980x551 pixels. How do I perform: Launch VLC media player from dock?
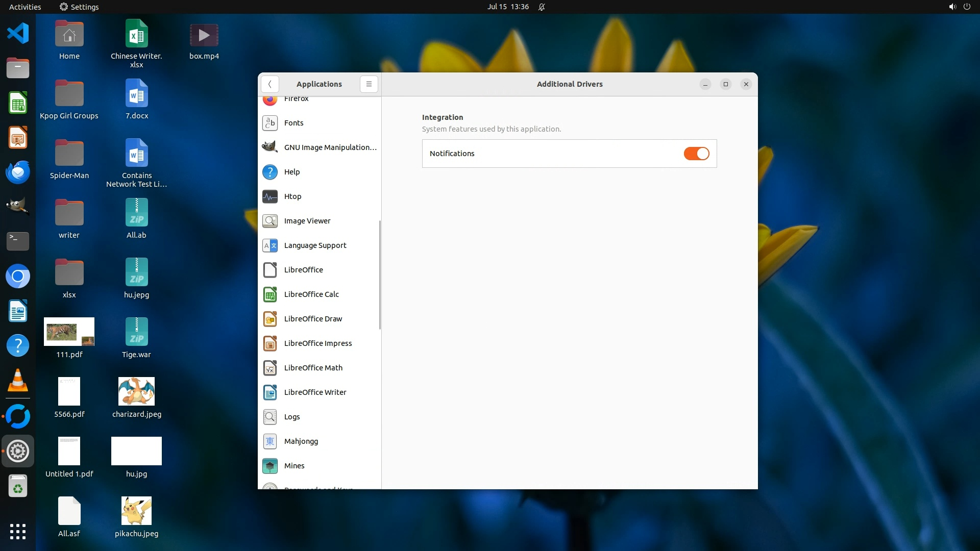18,380
